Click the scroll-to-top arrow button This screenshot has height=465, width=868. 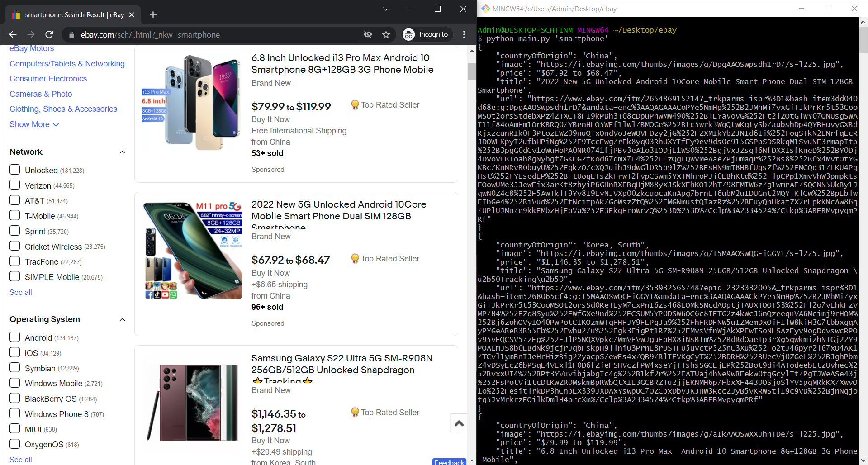point(459,423)
